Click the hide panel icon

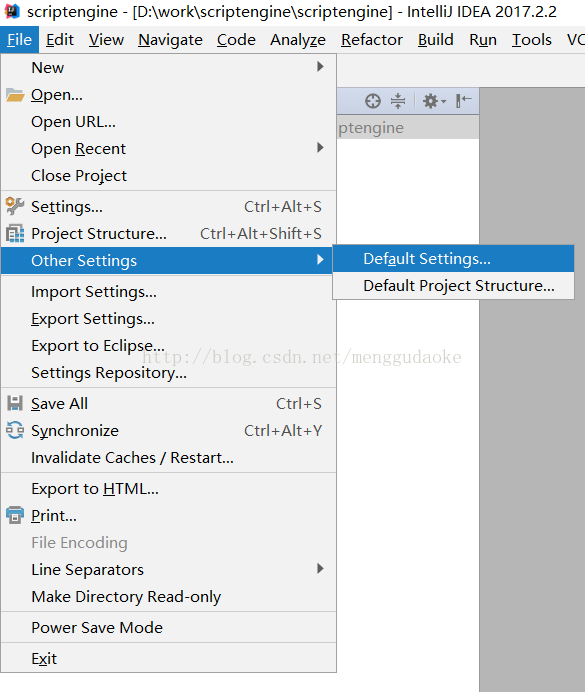(x=464, y=101)
